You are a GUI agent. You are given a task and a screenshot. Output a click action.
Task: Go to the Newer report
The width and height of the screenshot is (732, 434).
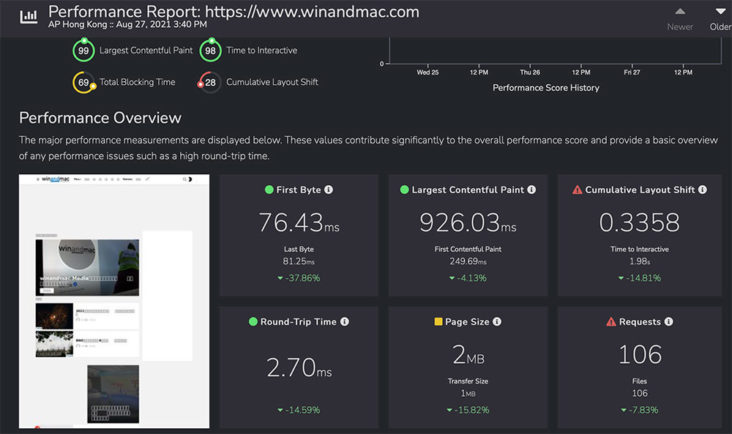[679, 18]
